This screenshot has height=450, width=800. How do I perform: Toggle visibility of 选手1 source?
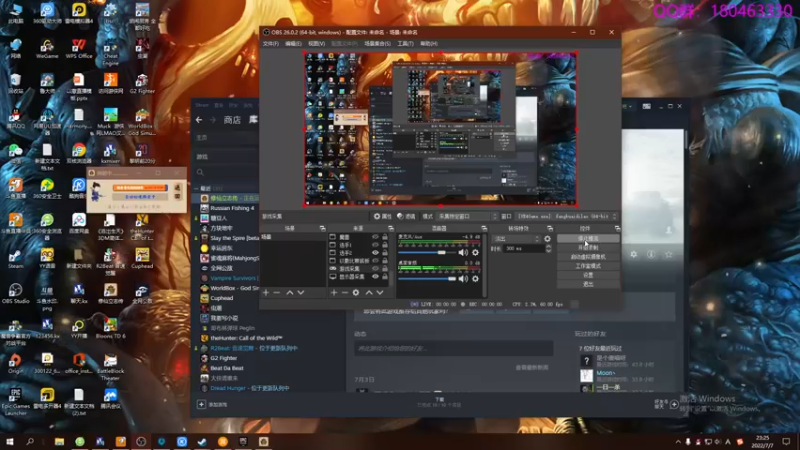tap(376, 245)
